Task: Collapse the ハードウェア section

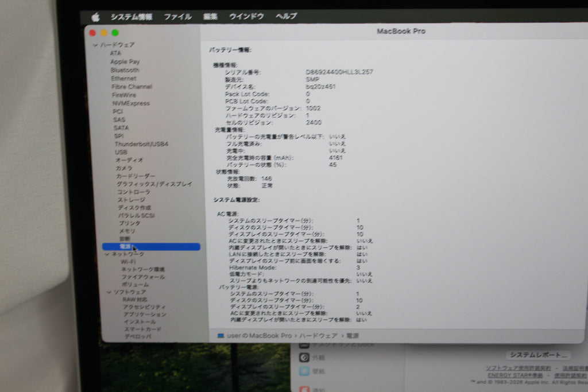Action: (95, 45)
